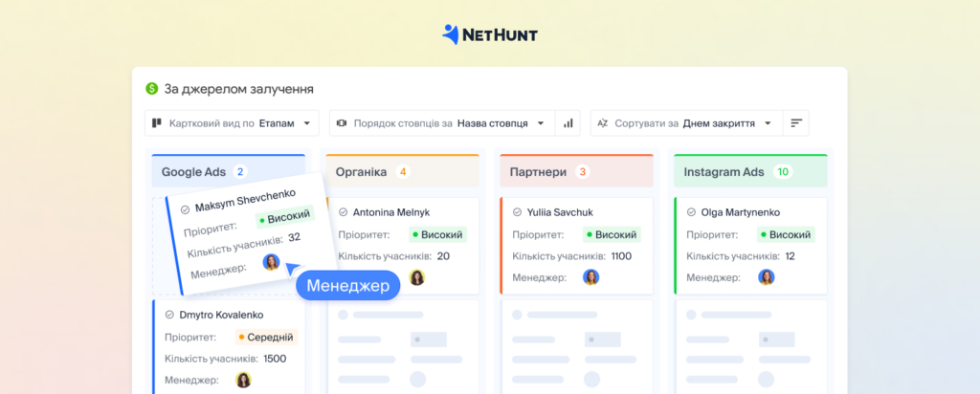The image size is (980, 394).
Task: Click the card view icon beside Картковий вид
Action: click(157, 123)
